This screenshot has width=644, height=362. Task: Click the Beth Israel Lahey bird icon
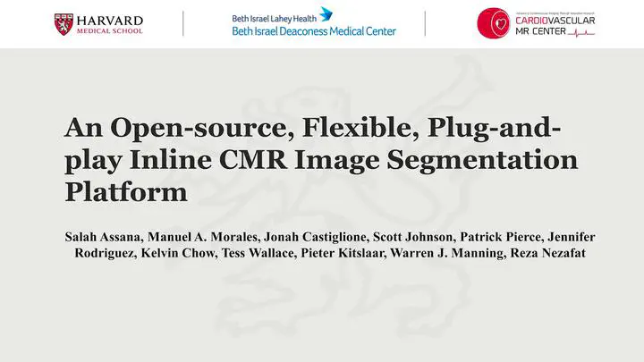tap(326, 14)
